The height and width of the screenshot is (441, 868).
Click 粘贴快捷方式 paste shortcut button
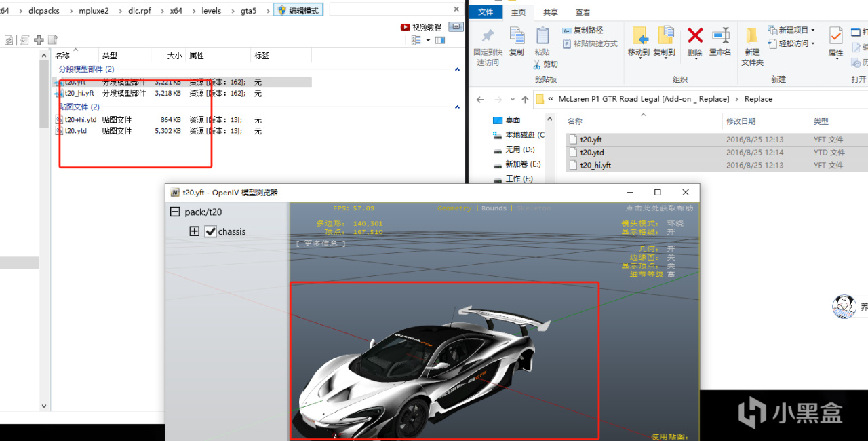tap(590, 43)
